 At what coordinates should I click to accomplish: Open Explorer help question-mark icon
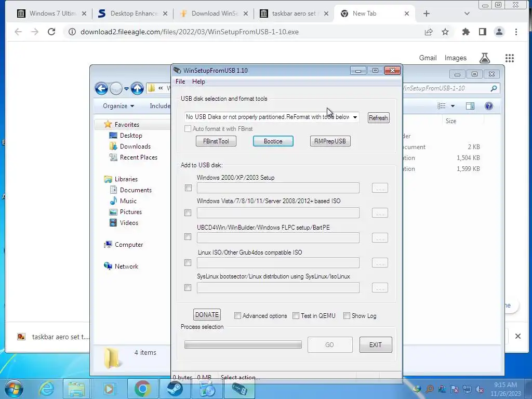[x=488, y=106]
